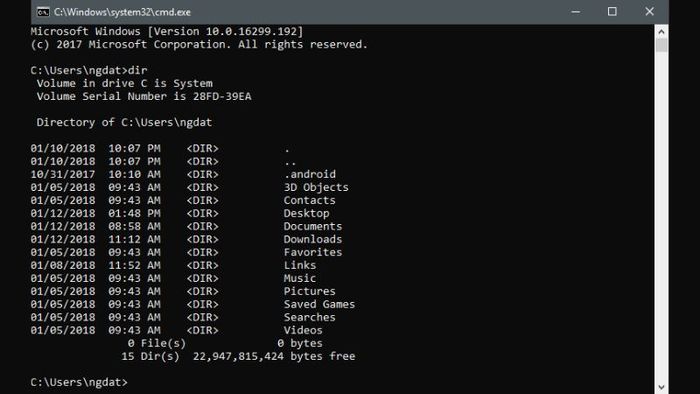Open the cmd.exe system menu icon
The height and width of the screenshot is (394, 700).
tap(43, 12)
